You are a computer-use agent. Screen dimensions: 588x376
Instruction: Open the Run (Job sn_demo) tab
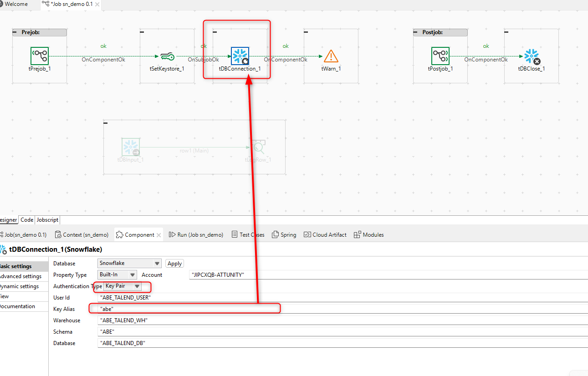click(195, 234)
